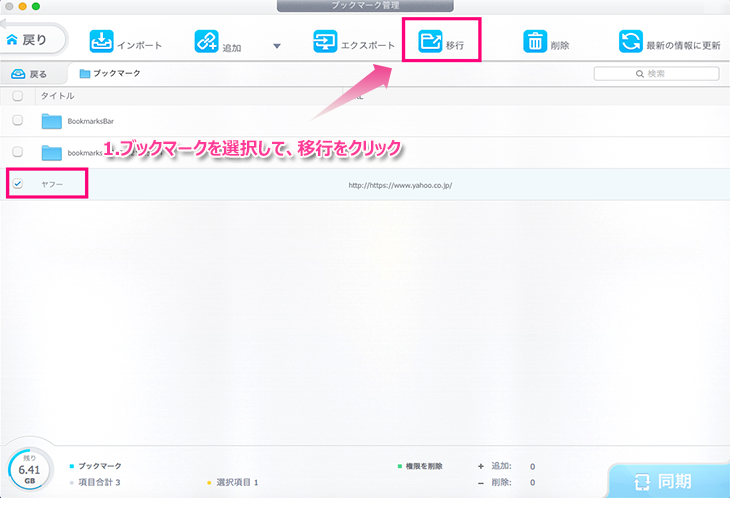Open the BookmarksBar folder icon
This screenshot has width=730, height=510.
52,121
